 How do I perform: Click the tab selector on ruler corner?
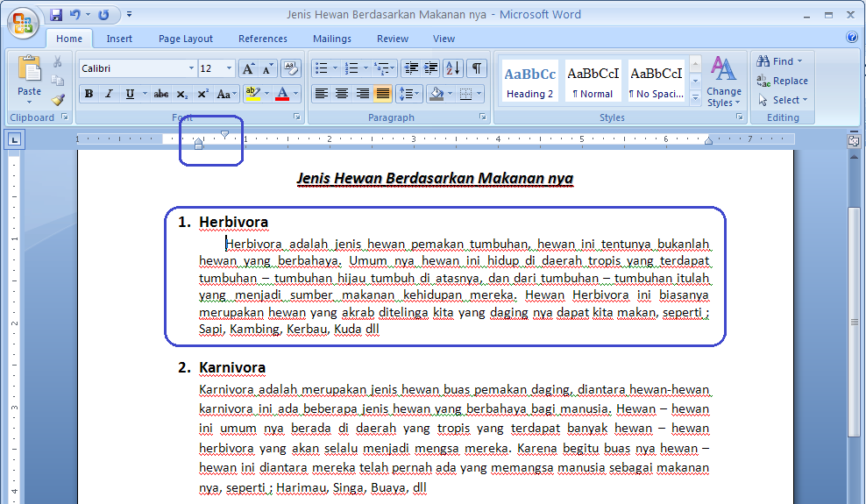[14, 139]
